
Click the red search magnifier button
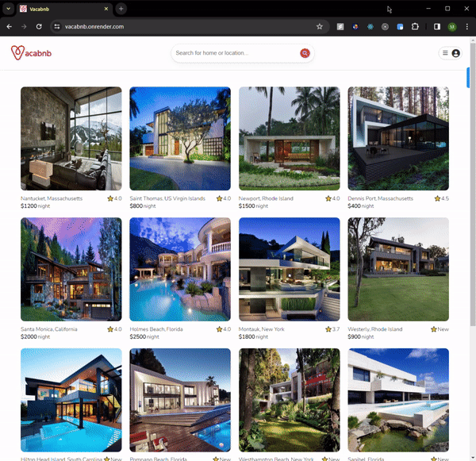[x=305, y=53]
